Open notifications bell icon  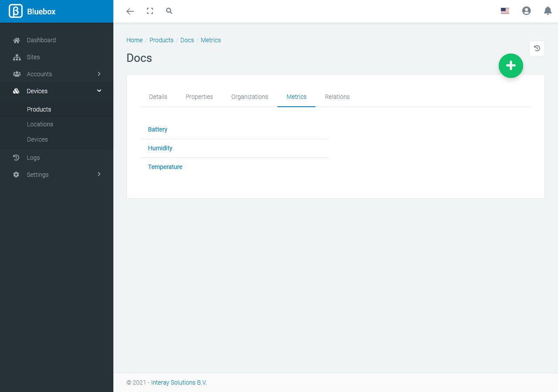coord(548,11)
